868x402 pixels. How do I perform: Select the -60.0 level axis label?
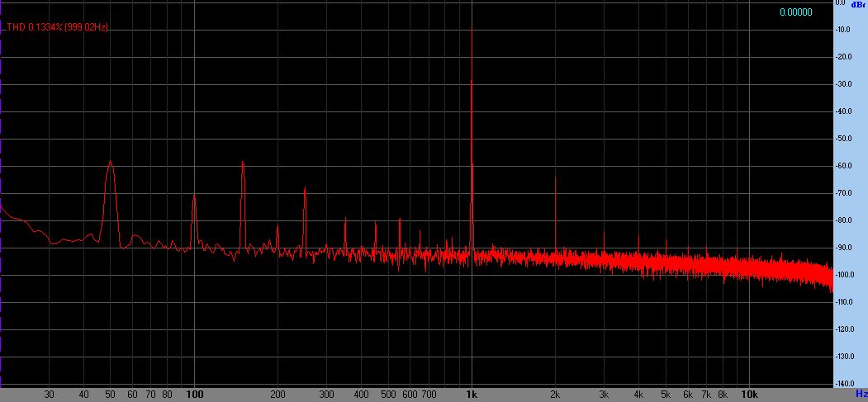(842, 166)
